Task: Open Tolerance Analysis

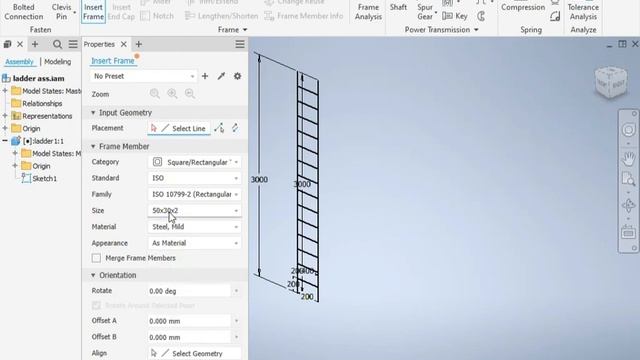Action: (583, 11)
